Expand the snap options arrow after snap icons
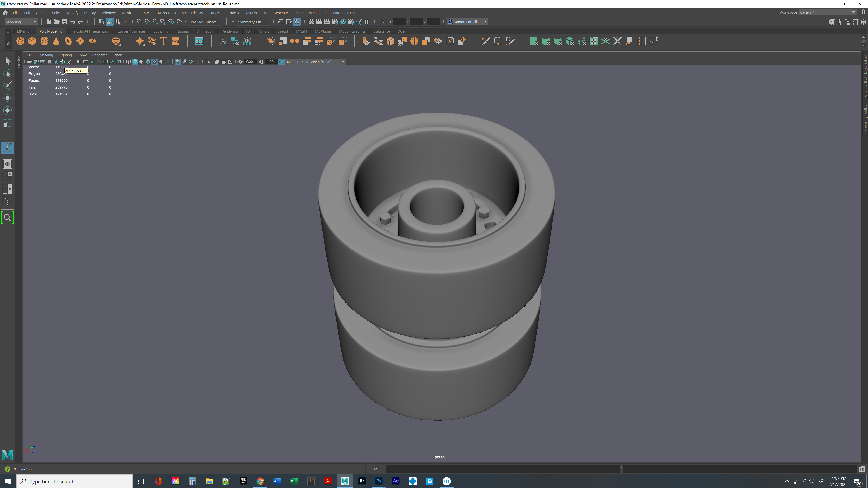Screen dimensions: 868x488 [186, 22]
